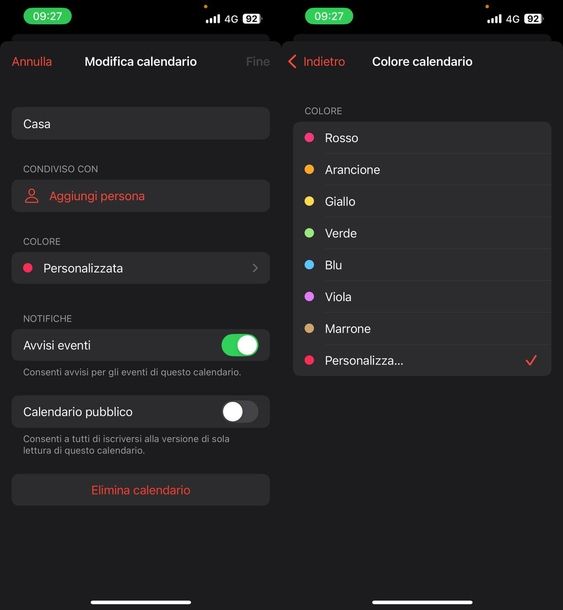Screen dimensions: 563x610
Task: Tap Elimina calendario button
Action: [x=140, y=490]
